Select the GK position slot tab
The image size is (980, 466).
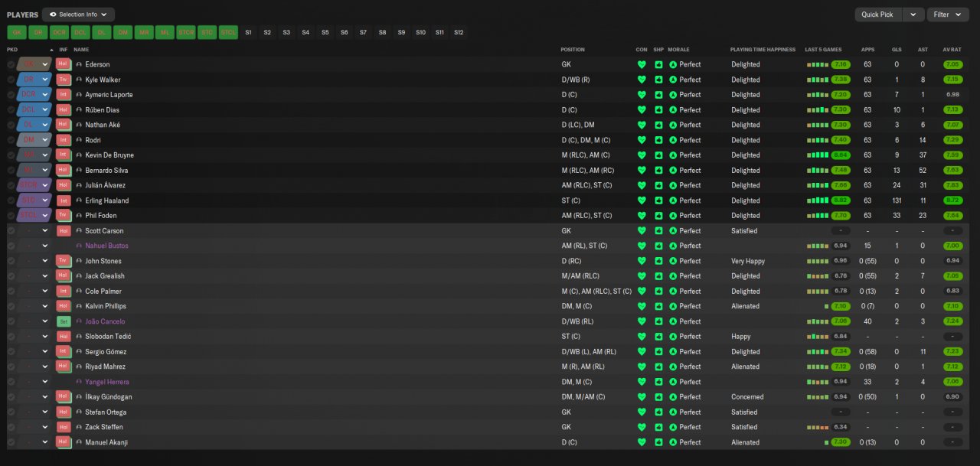17,32
